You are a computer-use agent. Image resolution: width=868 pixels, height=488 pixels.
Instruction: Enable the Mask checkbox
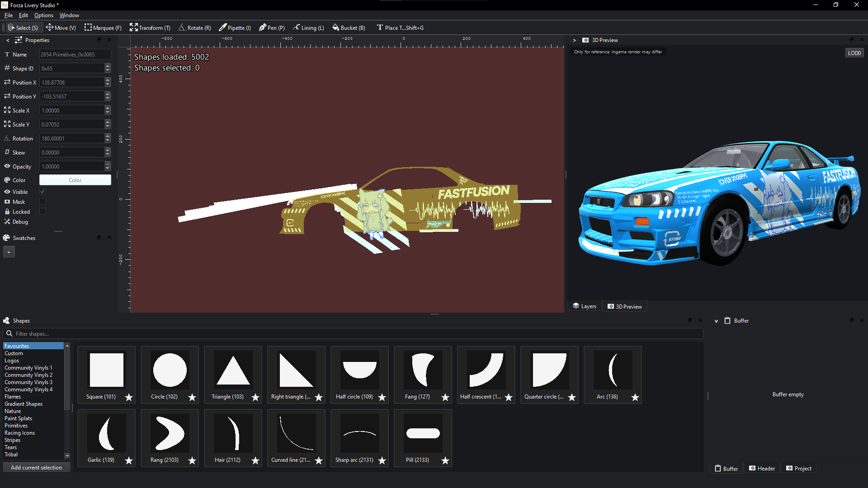point(42,202)
